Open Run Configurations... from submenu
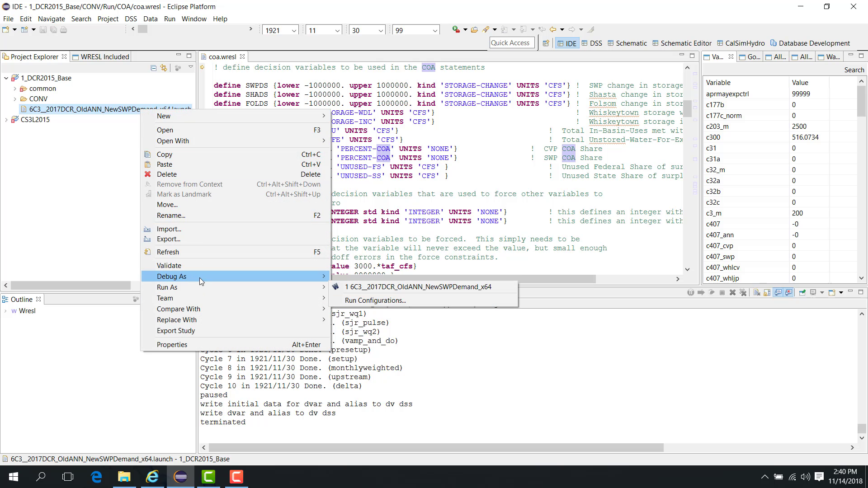The width and height of the screenshot is (868, 488). [424, 300]
